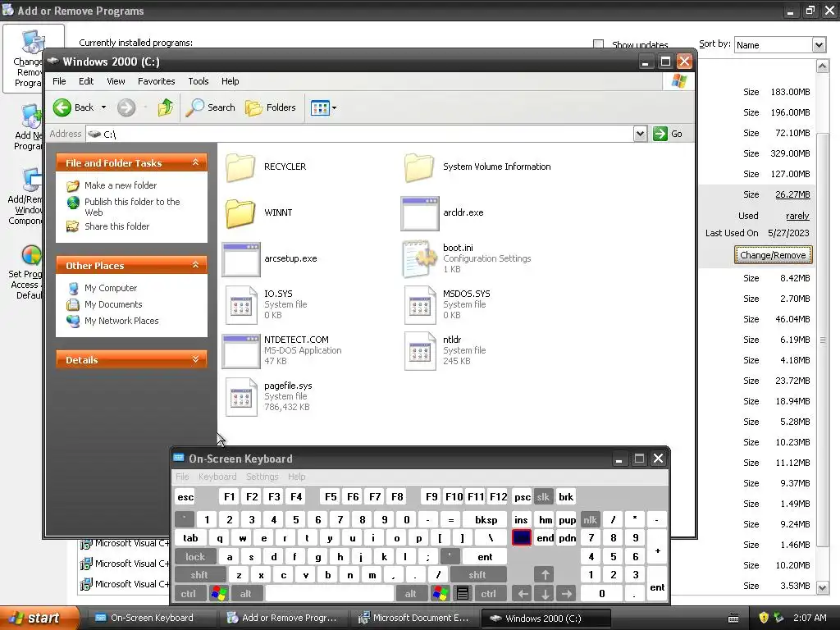Select the arcldr.exe file icon
The height and width of the screenshot is (630, 840).
[420, 213]
